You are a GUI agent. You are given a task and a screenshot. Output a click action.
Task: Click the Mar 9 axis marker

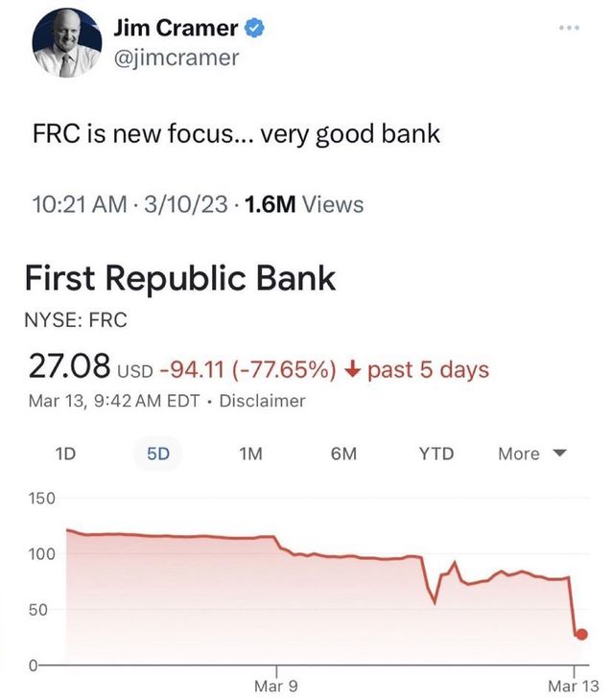tap(275, 686)
